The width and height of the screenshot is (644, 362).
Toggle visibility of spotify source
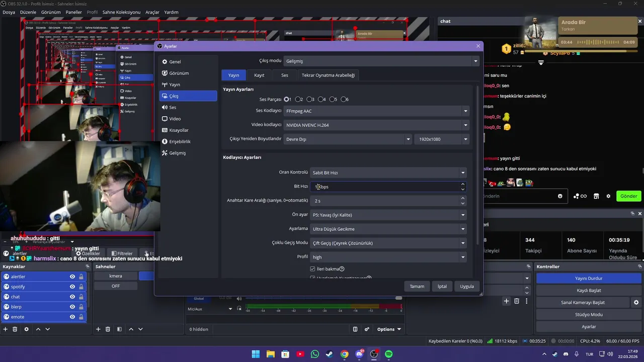[72, 287]
